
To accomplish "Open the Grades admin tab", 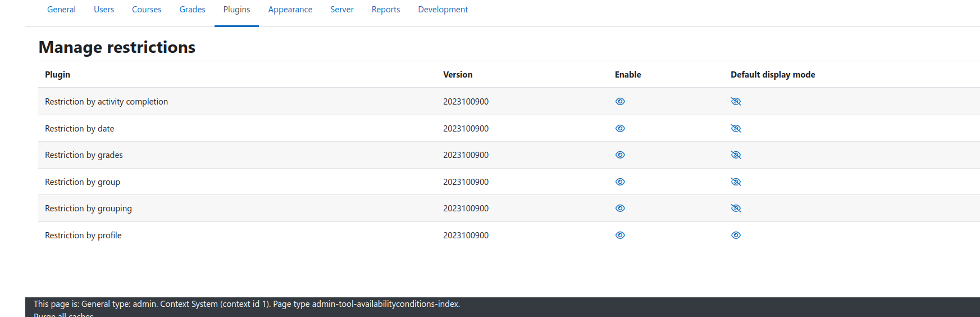I will [192, 10].
